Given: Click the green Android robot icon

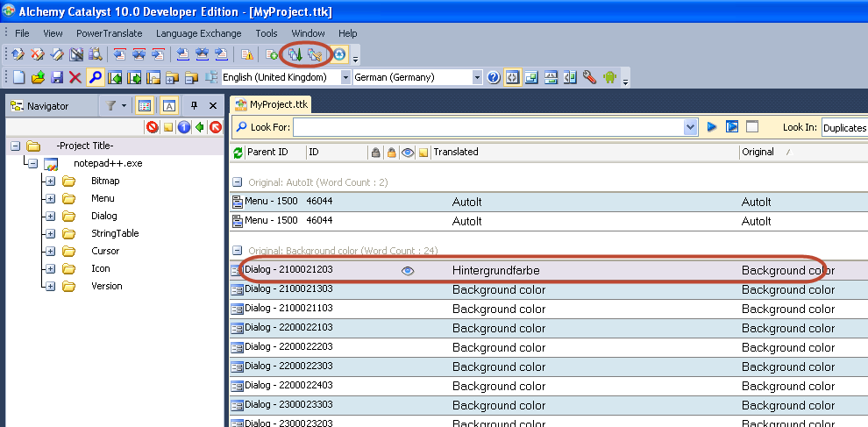Looking at the screenshot, I should [x=609, y=77].
